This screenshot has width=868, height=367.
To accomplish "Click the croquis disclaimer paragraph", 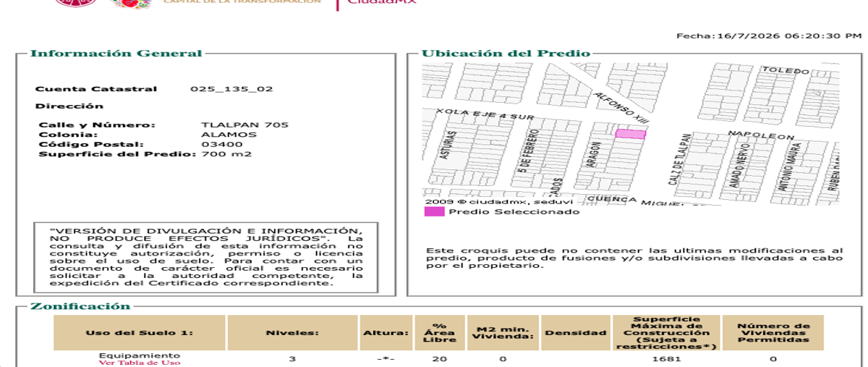I will pos(634,258).
